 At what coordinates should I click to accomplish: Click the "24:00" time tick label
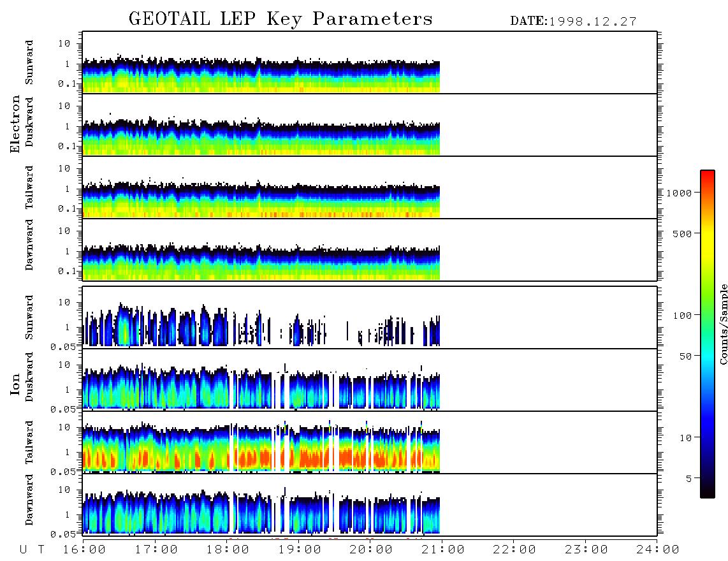click(658, 550)
